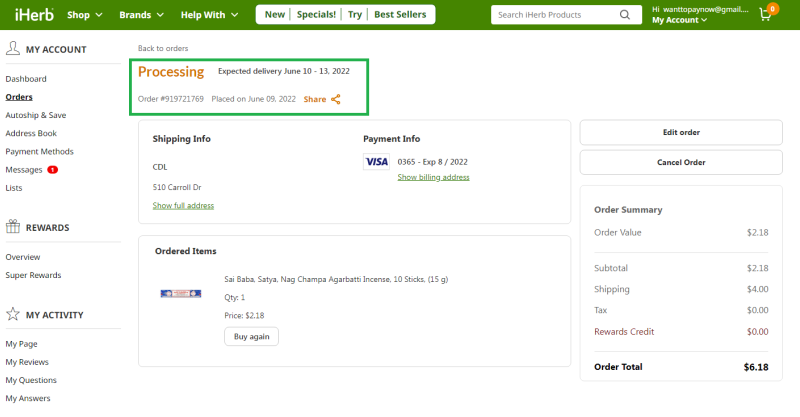Click the Cancel Order button
Viewport: 800px width, 417px height.
click(x=681, y=162)
